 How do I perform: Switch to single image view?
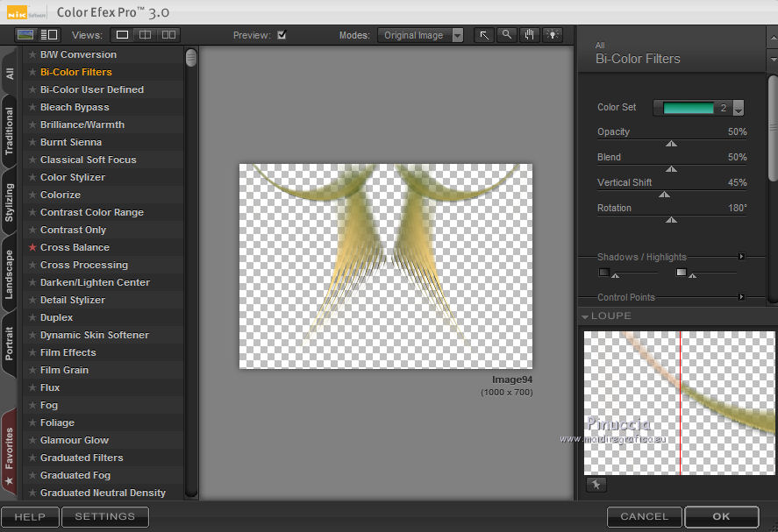coord(123,35)
